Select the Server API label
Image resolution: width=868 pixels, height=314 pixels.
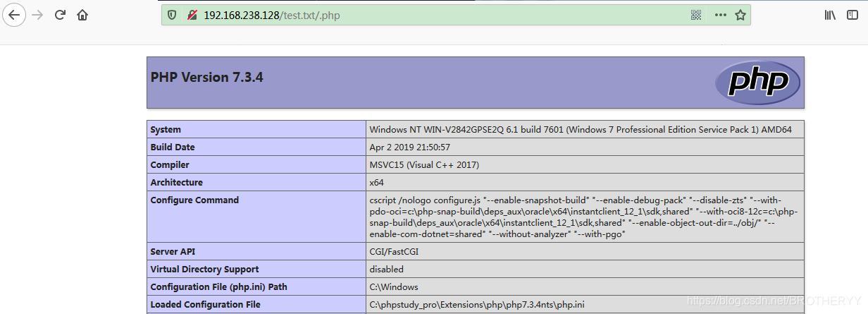tap(175, 252)
